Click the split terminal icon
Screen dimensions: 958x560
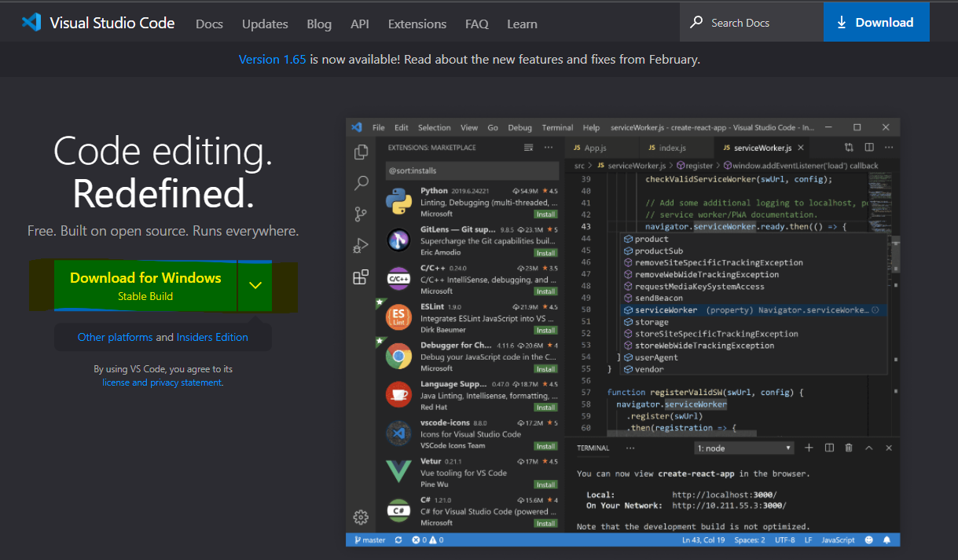829,448
